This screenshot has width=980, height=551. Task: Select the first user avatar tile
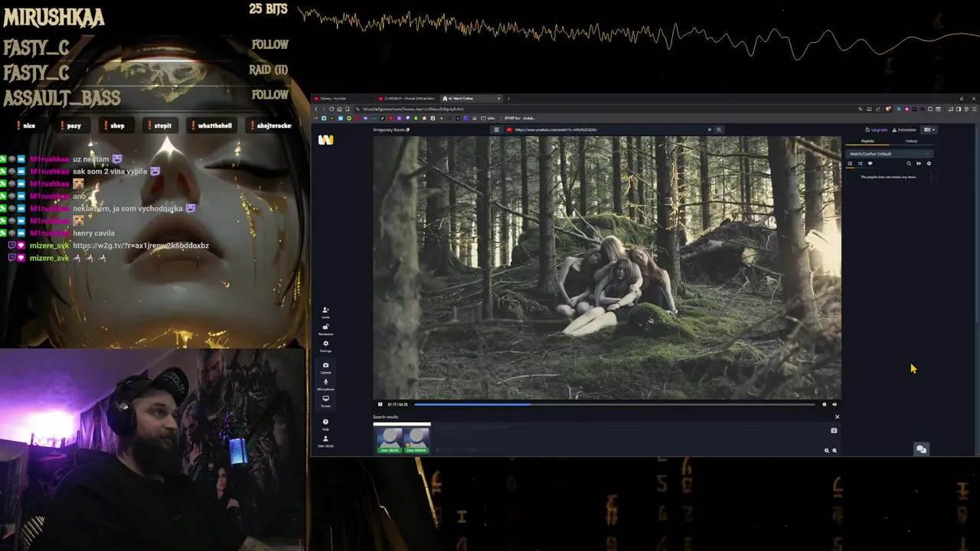pyautogui.click(x=390, y=439)
